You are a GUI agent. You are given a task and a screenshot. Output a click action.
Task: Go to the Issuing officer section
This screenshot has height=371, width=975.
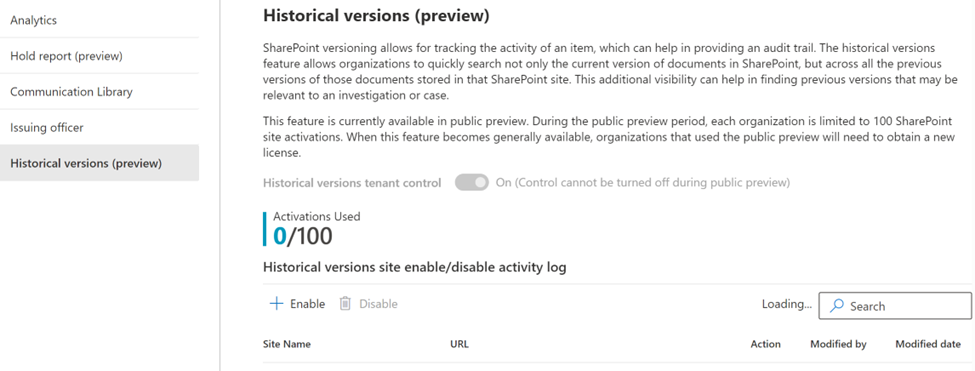coord(99,128)
